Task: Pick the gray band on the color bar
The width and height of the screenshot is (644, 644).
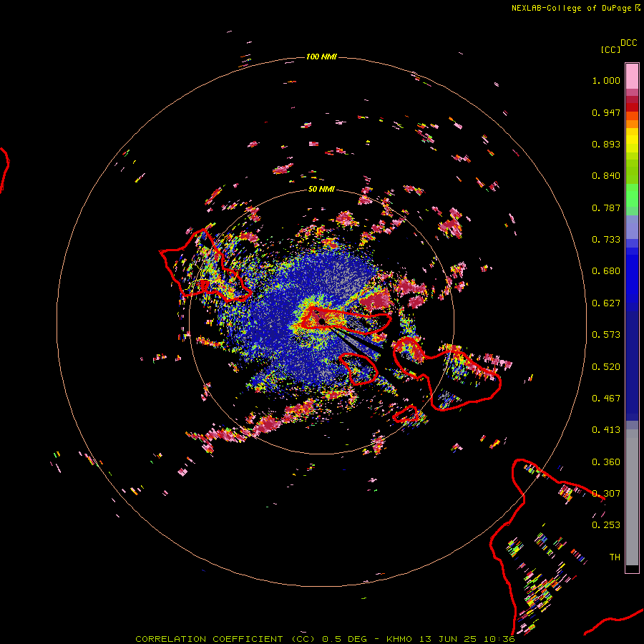Action: 632,497
